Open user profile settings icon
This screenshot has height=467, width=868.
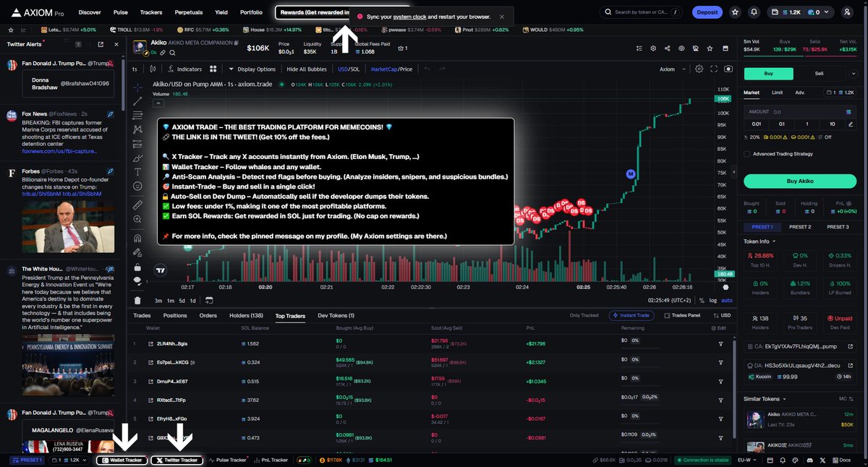point(848,12)
